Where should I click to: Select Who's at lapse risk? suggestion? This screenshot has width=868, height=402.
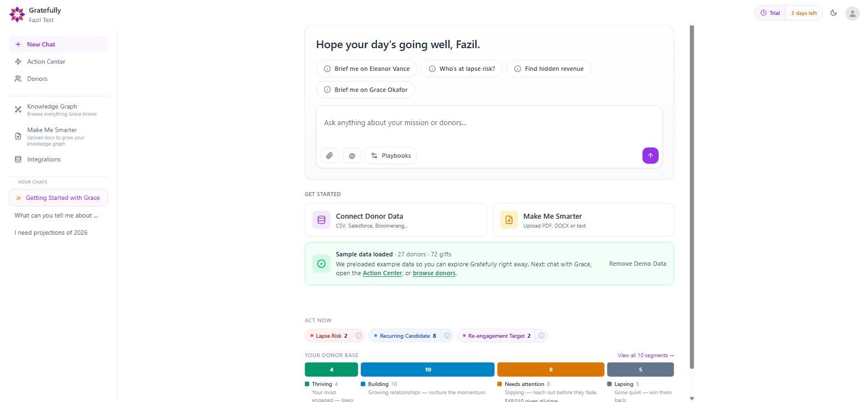tap(462, 69)
